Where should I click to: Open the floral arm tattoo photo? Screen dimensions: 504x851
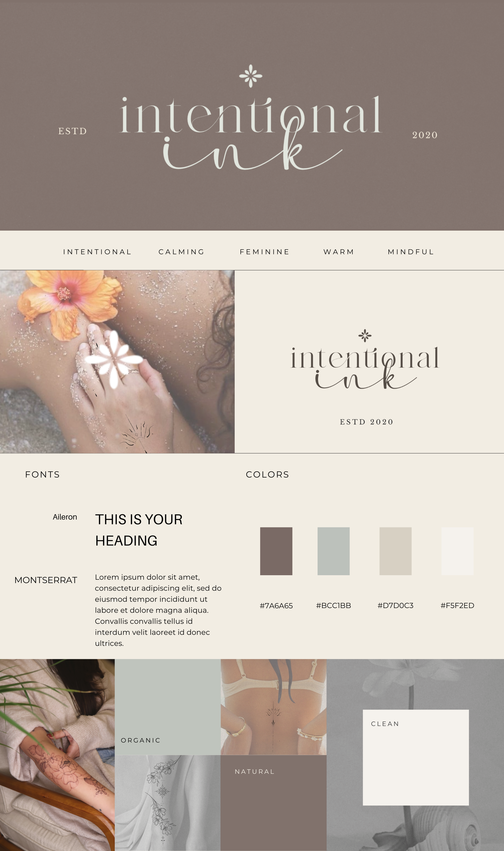point(57,755)
